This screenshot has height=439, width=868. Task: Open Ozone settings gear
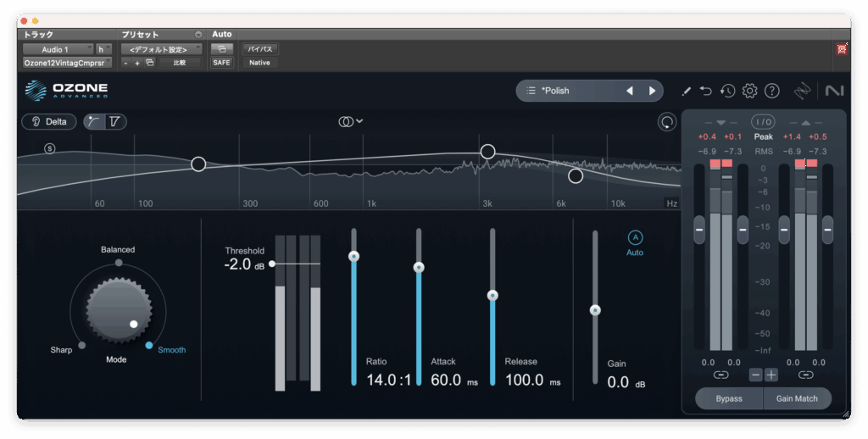(x=749, y=91)
